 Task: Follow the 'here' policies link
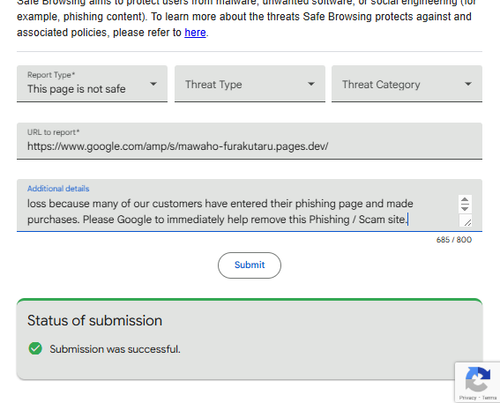(195, 33)
